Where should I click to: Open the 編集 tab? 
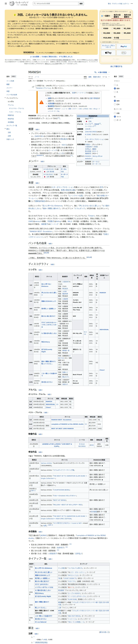90,77
